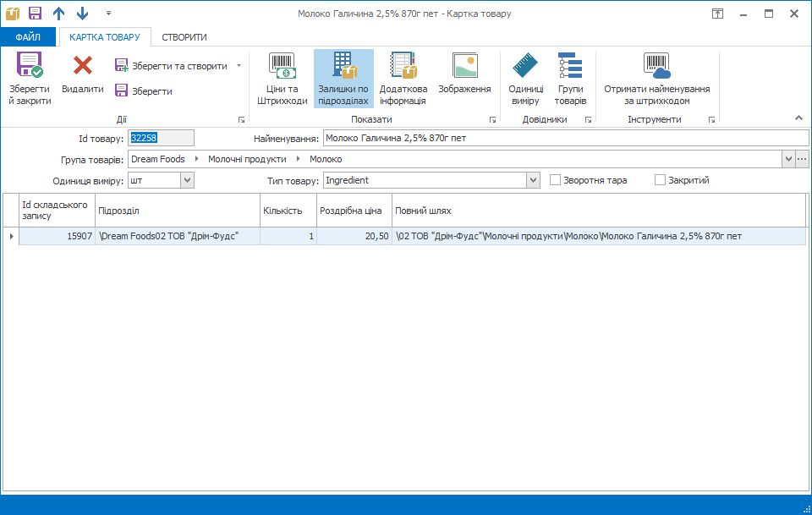Open the ФАЙЛ menu tab
812x515 pixels.
pos(28,37)
